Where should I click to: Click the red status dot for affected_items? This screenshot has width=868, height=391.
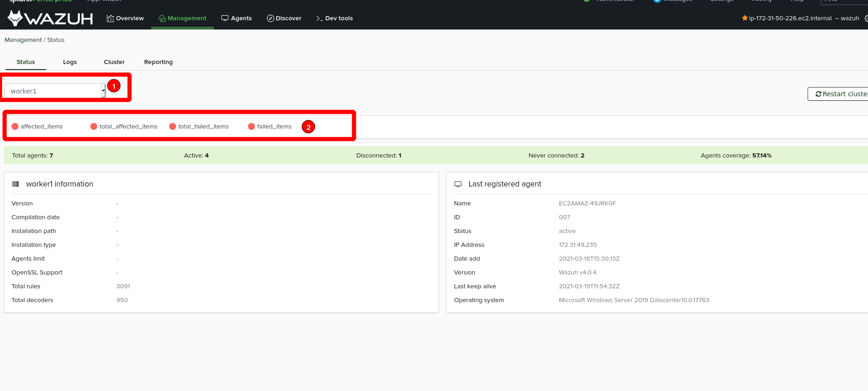tap(15, 127)
